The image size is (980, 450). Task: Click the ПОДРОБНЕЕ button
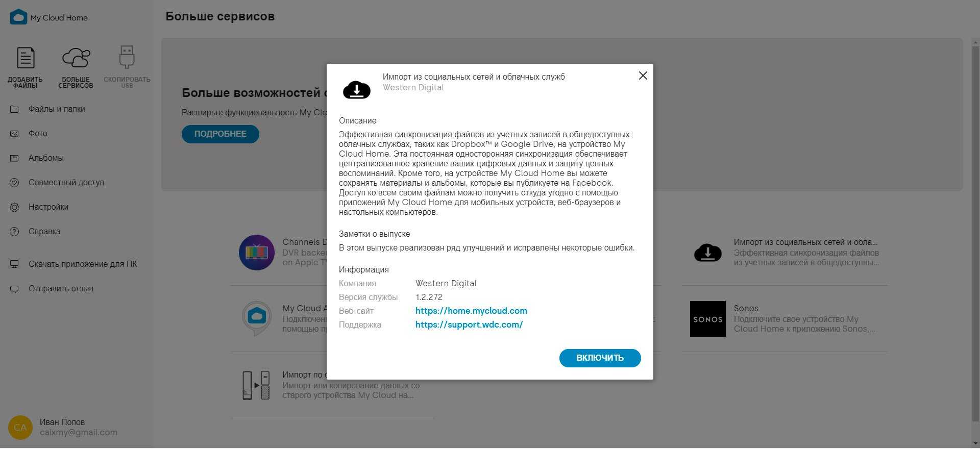click(x=220, y=134)
